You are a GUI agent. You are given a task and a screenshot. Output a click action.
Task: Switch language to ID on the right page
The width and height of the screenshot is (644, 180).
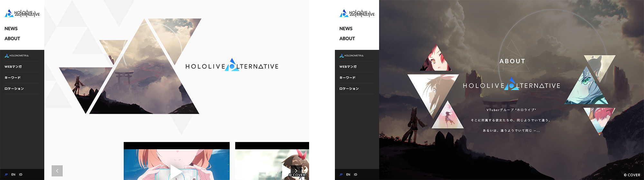coord(355,175)
